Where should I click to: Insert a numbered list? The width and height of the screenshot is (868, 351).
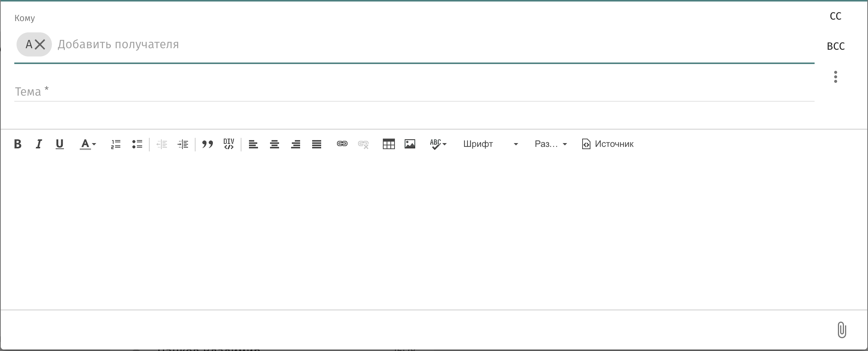pyautogui.click(x=116, y=144)
